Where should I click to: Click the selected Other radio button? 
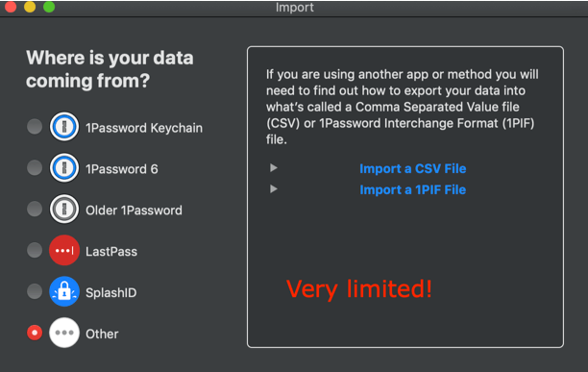pyautogui.click(x=35, y=333)
